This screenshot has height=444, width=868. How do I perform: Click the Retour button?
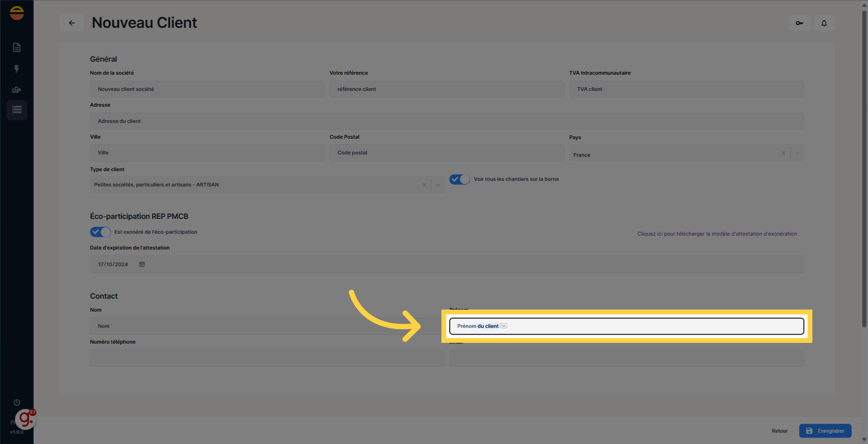779,431
